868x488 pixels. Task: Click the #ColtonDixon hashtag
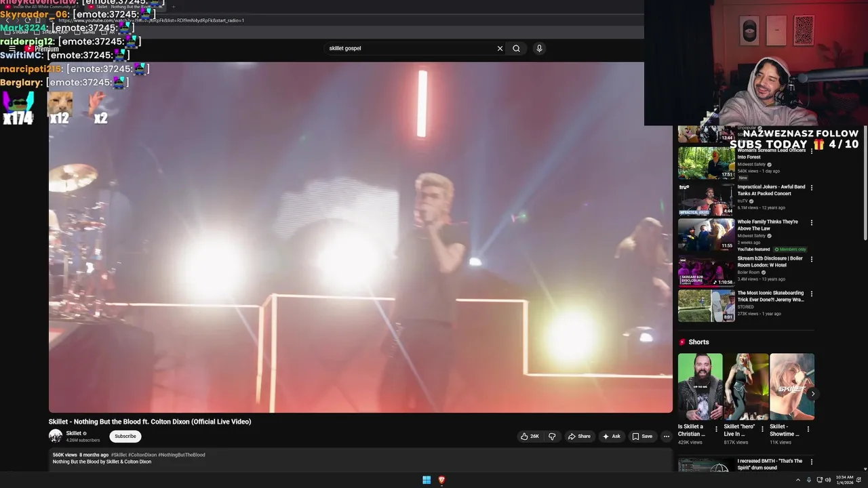pyautogui.click(x=142, y=455)
